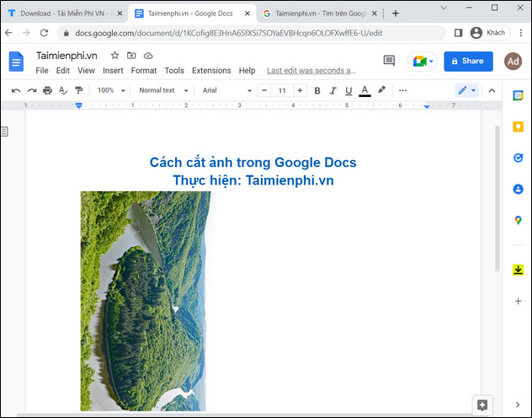Click the Explore button at bottom right

pos(482,405)
